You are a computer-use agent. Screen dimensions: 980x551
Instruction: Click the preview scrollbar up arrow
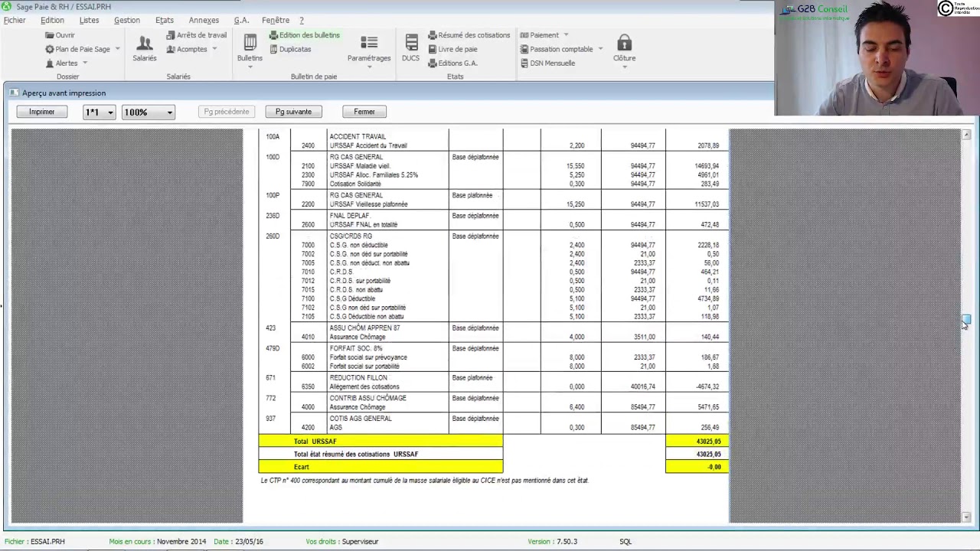tap(966, 135)
